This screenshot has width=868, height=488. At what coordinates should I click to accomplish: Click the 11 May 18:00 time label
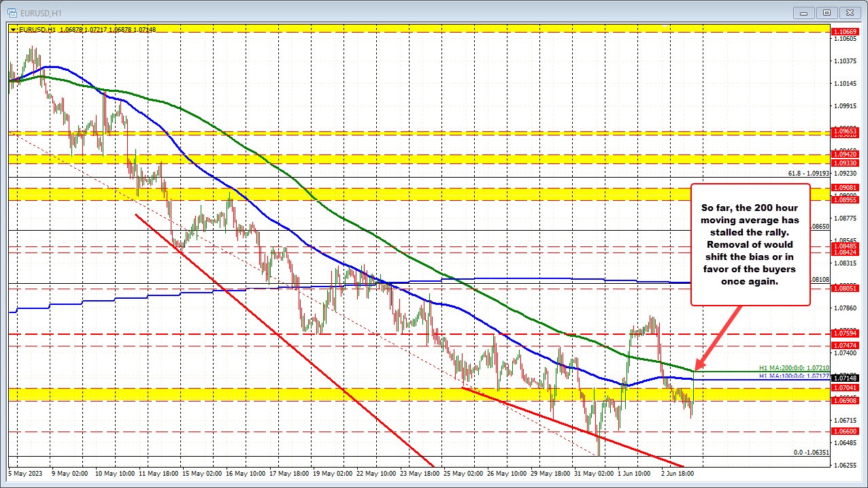[x=158, y=472]
